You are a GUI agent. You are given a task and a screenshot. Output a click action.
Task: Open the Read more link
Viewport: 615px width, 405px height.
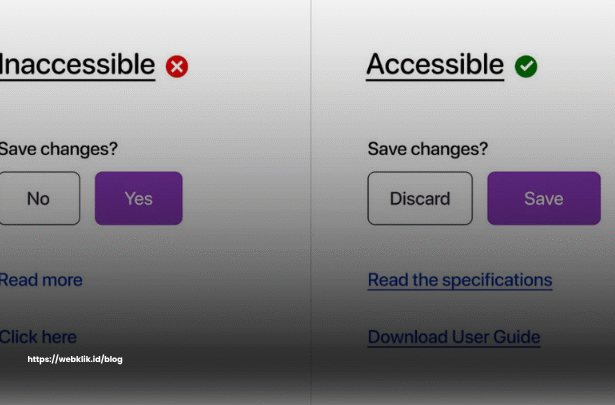pos(41,280)
